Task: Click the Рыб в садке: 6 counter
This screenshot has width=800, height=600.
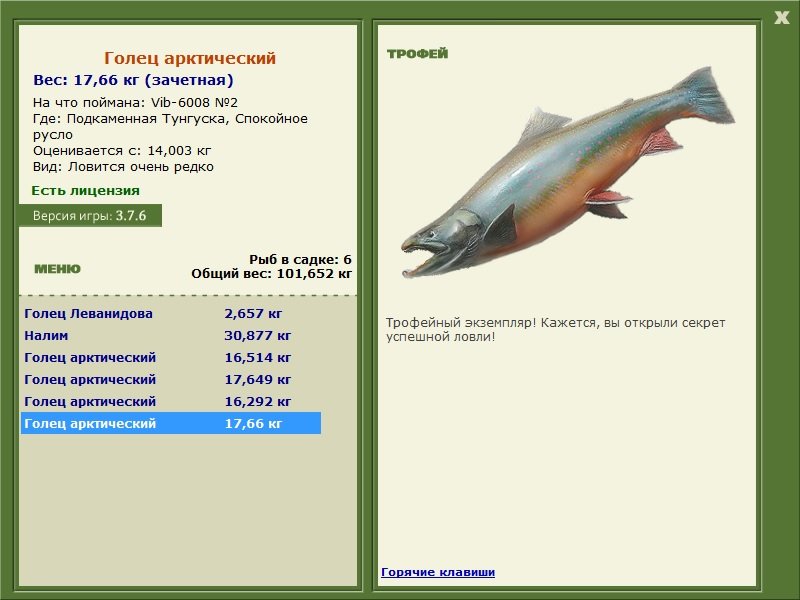Action: tap(299, 259)
